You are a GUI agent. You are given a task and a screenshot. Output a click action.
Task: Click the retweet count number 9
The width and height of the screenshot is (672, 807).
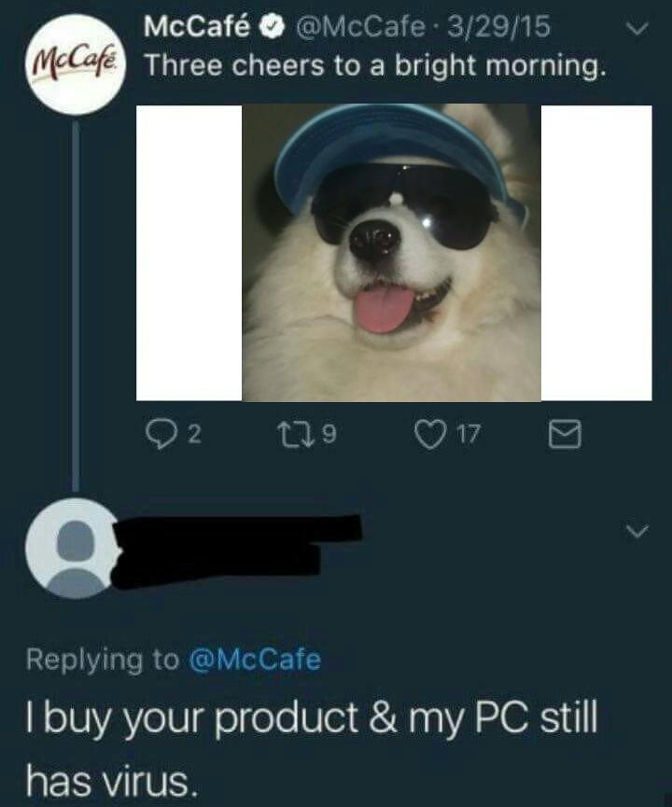[x=329, y=435]
